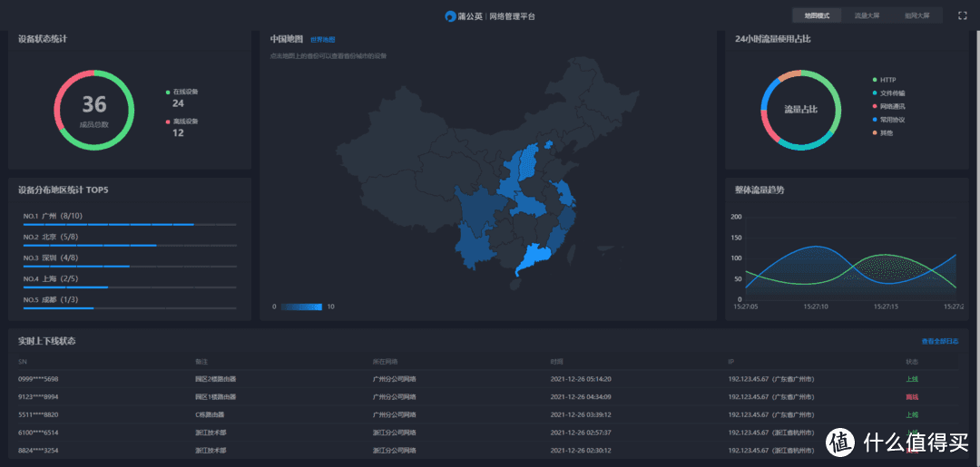Image resolution: width=980 pixels, height=467 pixels.
Task: Switch to 地图模式 tab
Action: (x=817, y=15)
